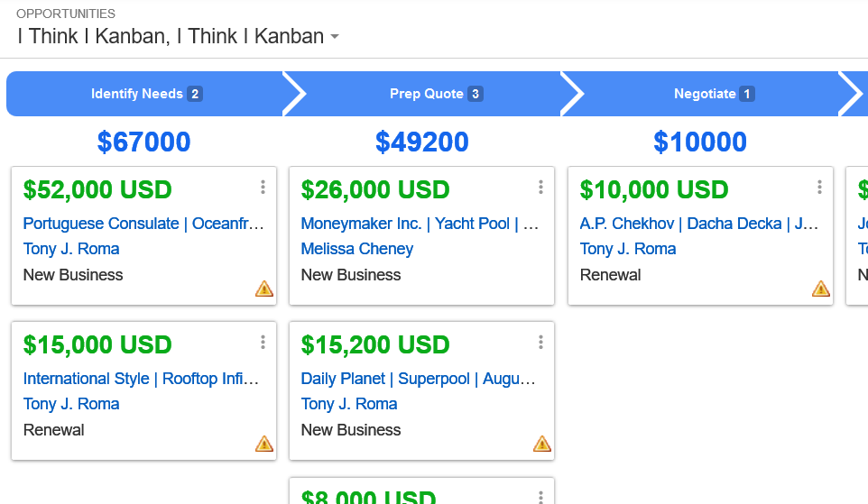
Task: Click warning icon on International Style card
Action: coord(264,444)
